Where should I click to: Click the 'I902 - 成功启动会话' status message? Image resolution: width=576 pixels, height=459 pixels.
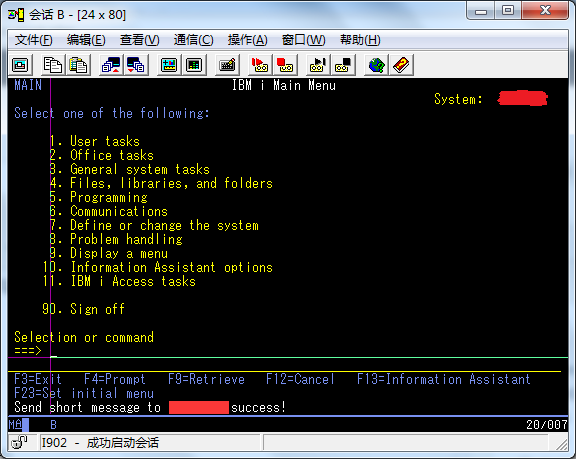(100, 442)
